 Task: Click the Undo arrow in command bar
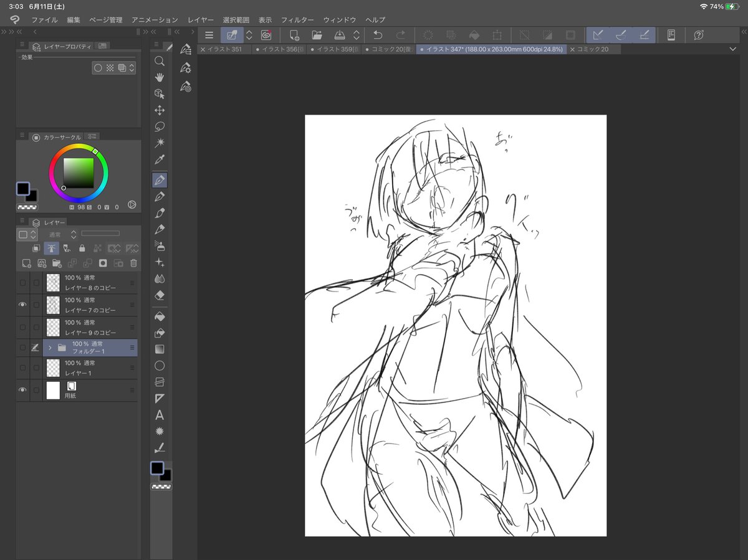pos(378,35)
